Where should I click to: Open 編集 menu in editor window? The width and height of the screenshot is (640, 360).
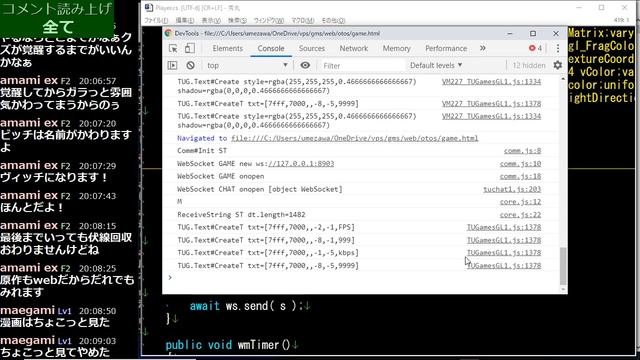click(184, 20)
